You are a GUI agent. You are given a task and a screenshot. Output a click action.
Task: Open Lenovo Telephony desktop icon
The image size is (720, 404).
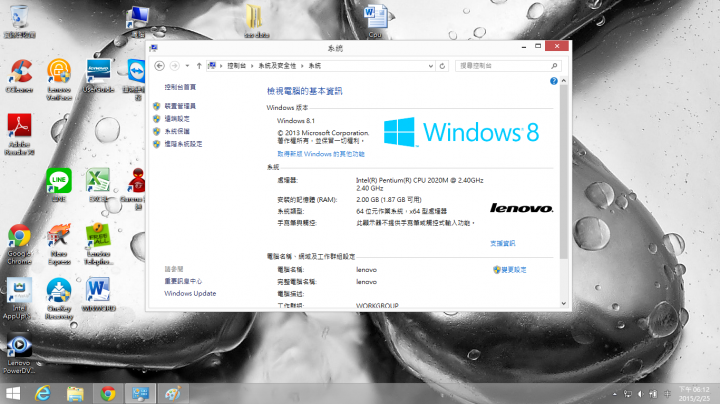(98, 244)
